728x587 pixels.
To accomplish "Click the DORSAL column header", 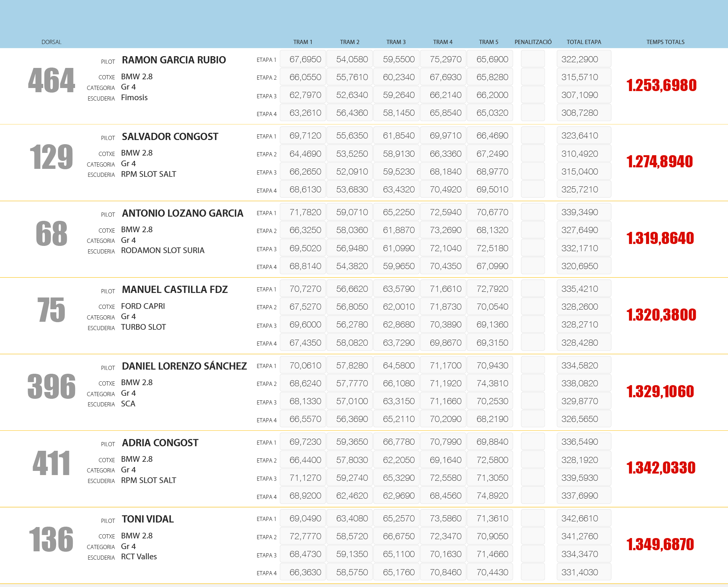I will point(52,42).
